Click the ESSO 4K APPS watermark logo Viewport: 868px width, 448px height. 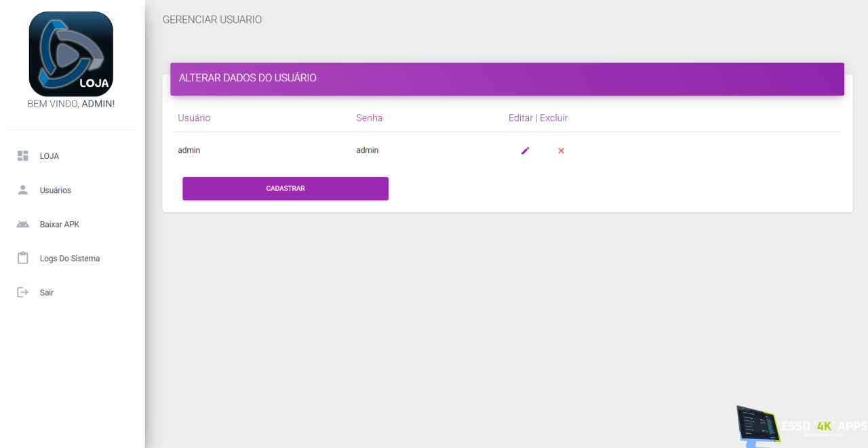pos(802,426)
